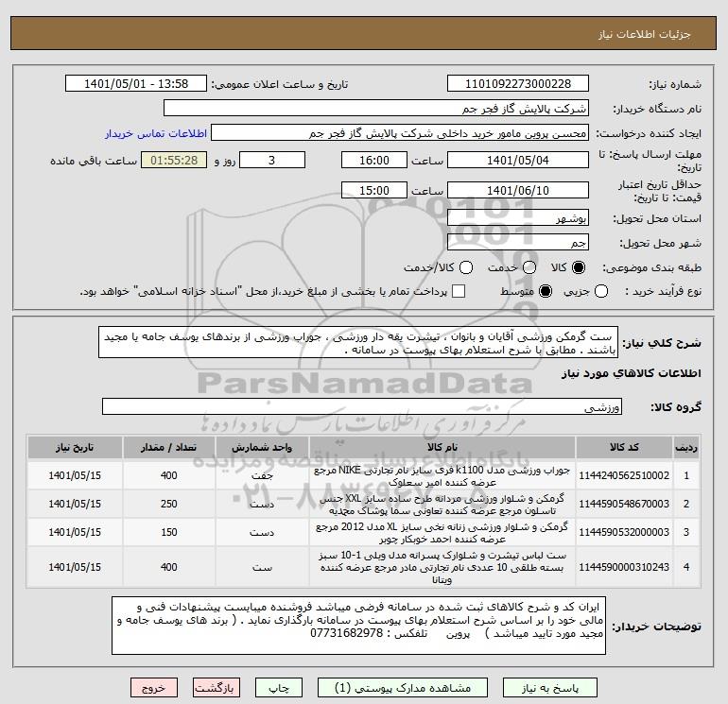Screen dimensions: 728x704
Task: Click the پاسخ به نیاز button
Action: 550,688
